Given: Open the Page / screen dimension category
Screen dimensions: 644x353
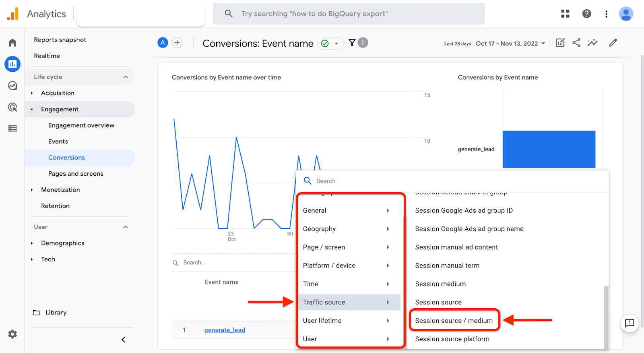Looking at the screenshot, I should click(x=349, y=247).
